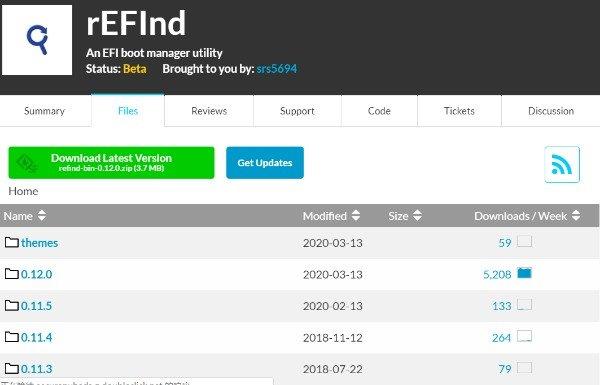Switch to the Summary tab
This screenshot has width=600, height=385.
(x=45, y=111)
